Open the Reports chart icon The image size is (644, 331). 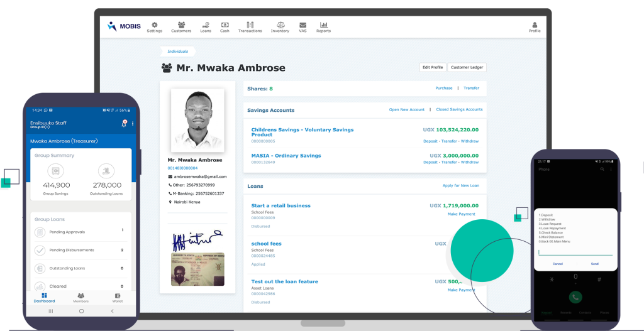coord(323,24)
